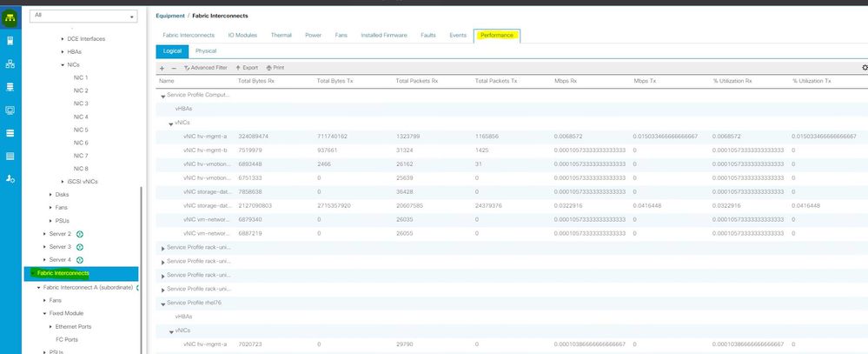Collapse first vNICs table group

171,124
